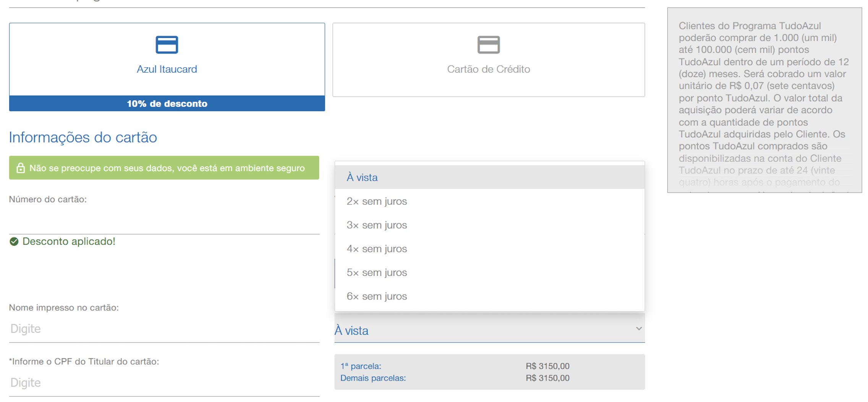Viewport: 868px width, 402px height.
Task: Click the 1ª parcela R$ 3150,00 value
Action: 547,366
